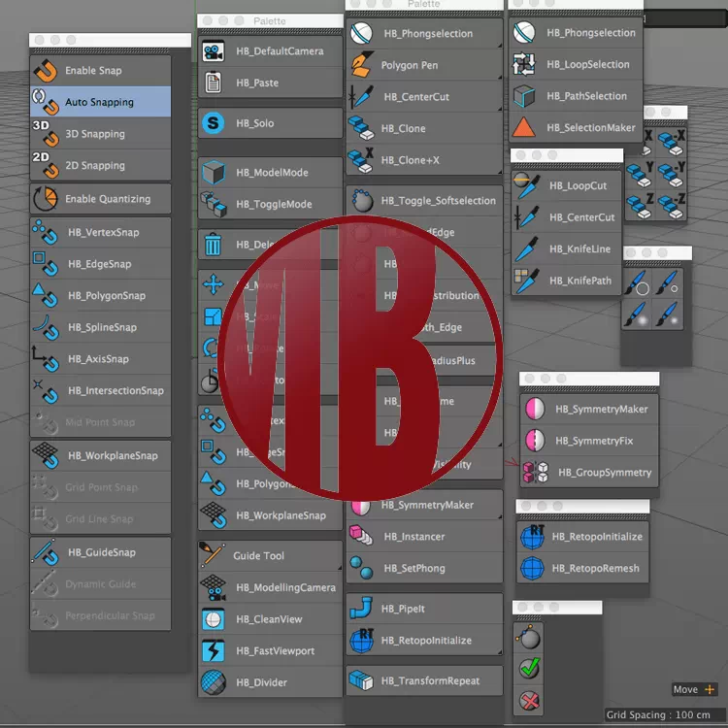Click HB_Instancer

tap(424, 536)
